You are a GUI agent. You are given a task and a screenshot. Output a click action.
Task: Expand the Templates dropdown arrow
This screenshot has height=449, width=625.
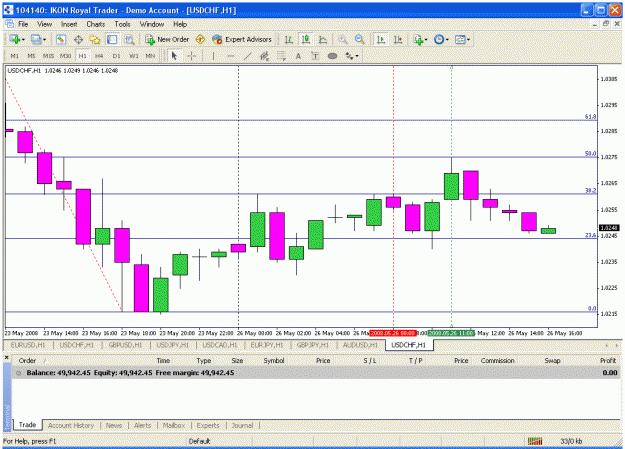tap(468, 39)
